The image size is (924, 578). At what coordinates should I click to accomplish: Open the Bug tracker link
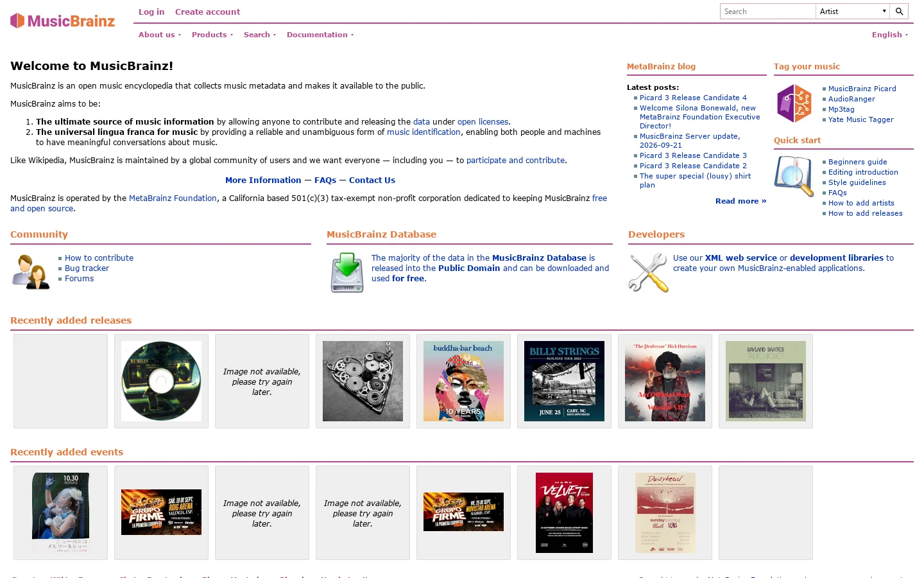[x=87, y=268]
